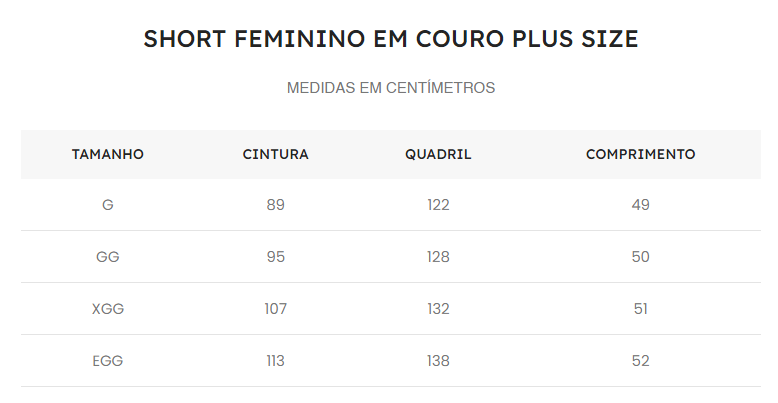This screenshot has height=403, width=778.
Task: Click length value 52
Action: point(641,361)
